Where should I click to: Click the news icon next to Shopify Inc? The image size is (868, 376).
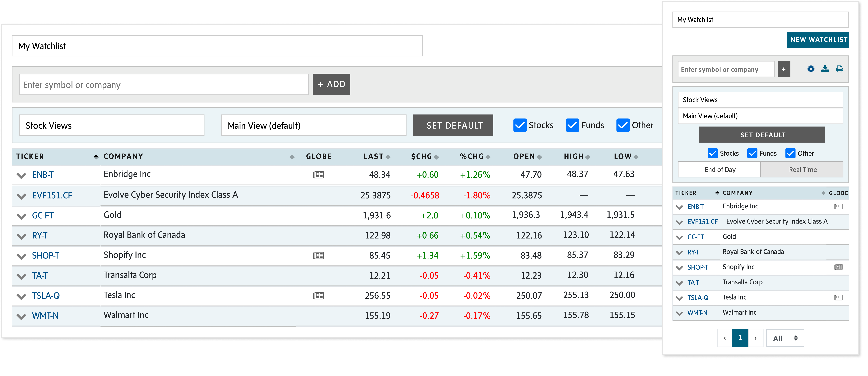[319, 255]
